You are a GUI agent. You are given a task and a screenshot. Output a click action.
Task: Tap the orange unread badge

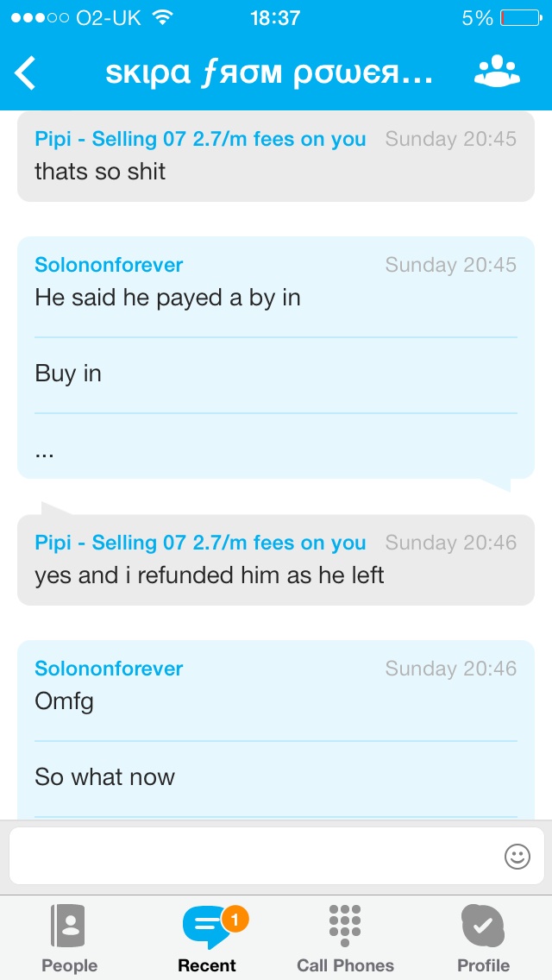point(235,919)
